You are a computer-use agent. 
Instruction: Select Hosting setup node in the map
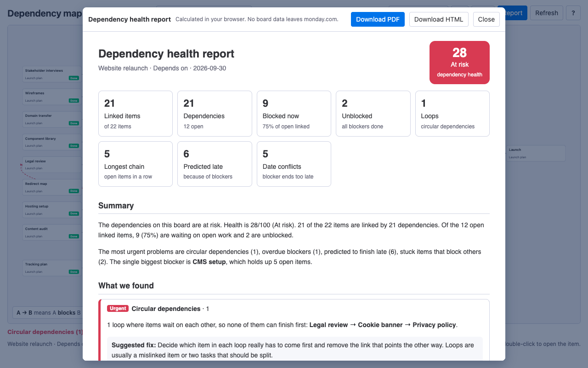pos(51,209)
